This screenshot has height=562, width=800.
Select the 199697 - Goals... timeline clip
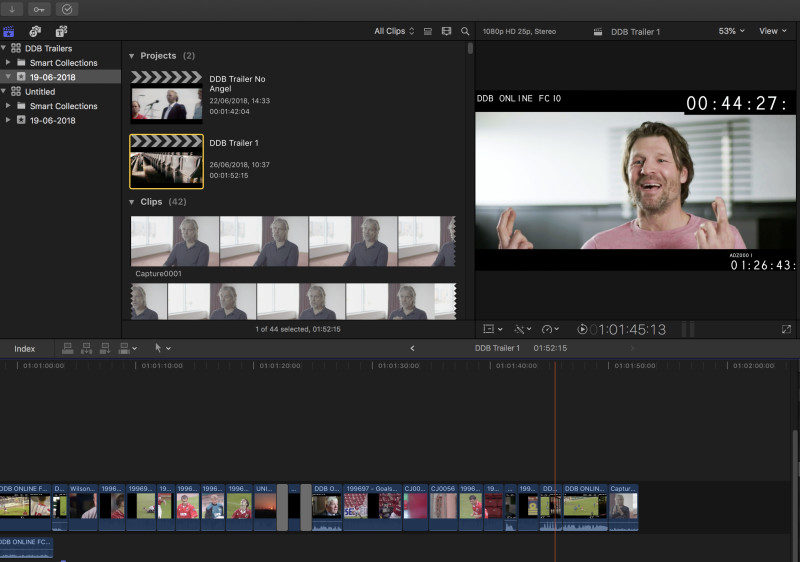pyautogui.click(x=372, y=507)
